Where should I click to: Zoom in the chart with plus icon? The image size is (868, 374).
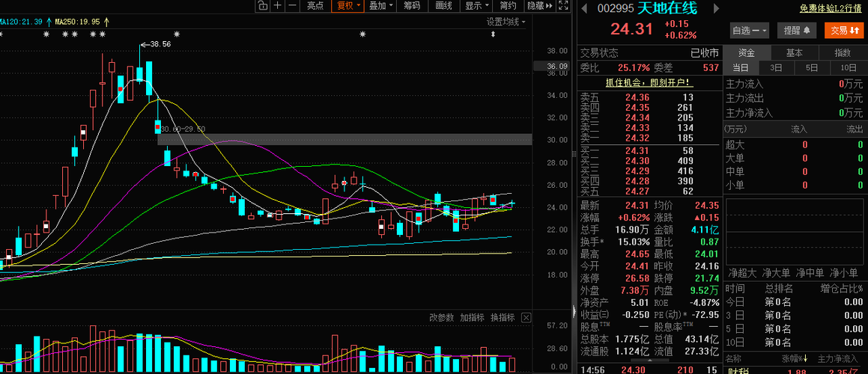tap(277, 5)
